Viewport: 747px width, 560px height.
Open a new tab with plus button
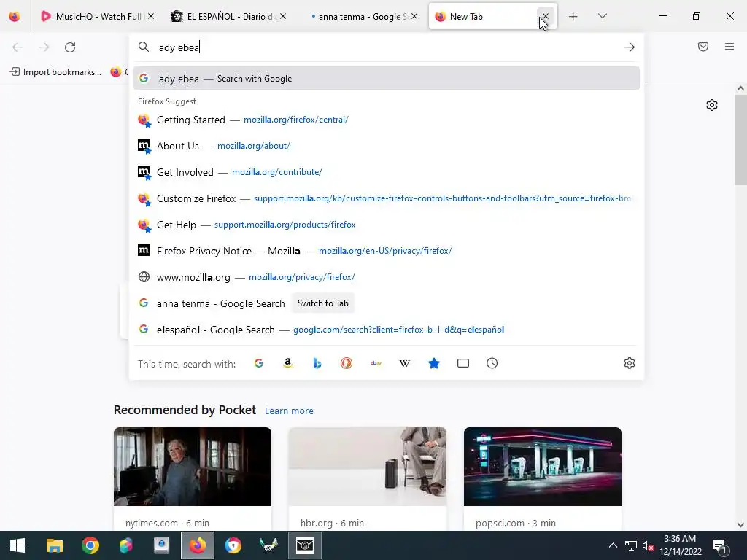pyautogui.click(x=573, y=17)
